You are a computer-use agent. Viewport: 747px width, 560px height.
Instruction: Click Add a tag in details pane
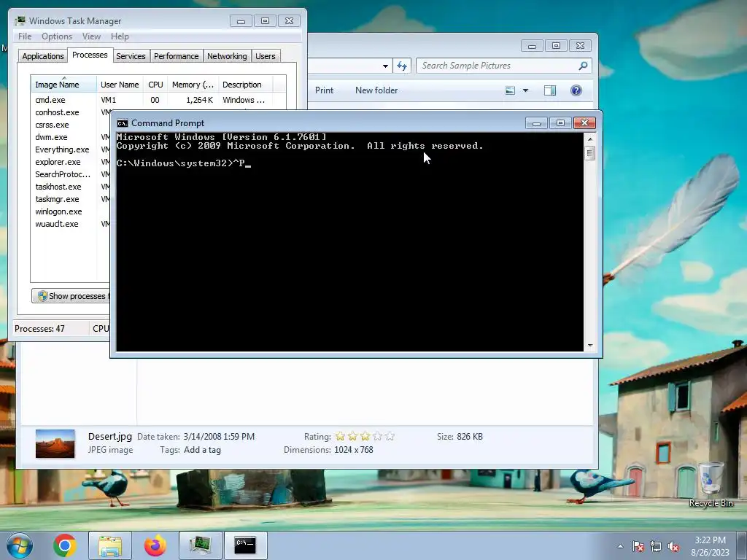202,450
